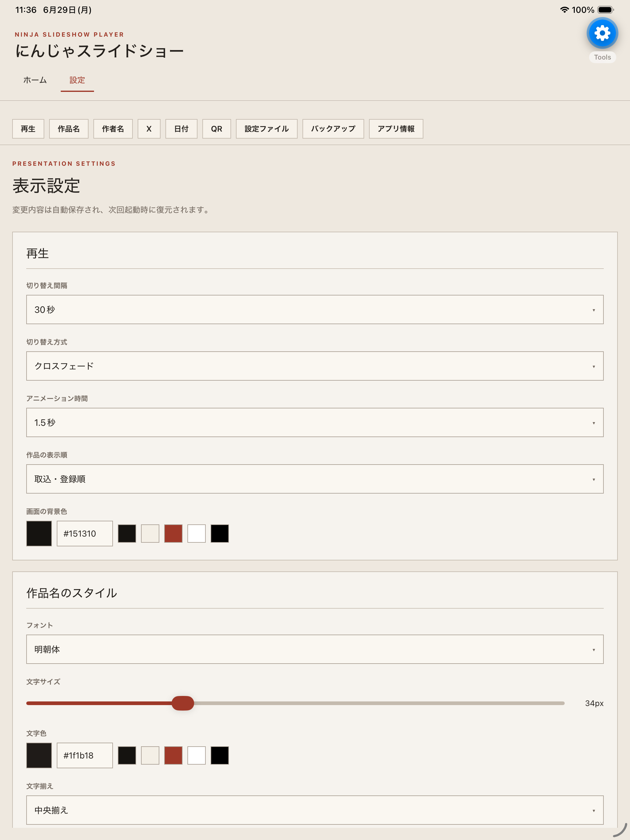
Task: Pick the pure black preset for 文字色
Action: click(x=219, y=755)
